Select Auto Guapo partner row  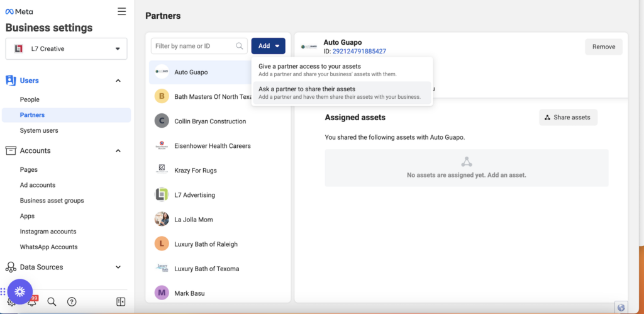(201, 72)
